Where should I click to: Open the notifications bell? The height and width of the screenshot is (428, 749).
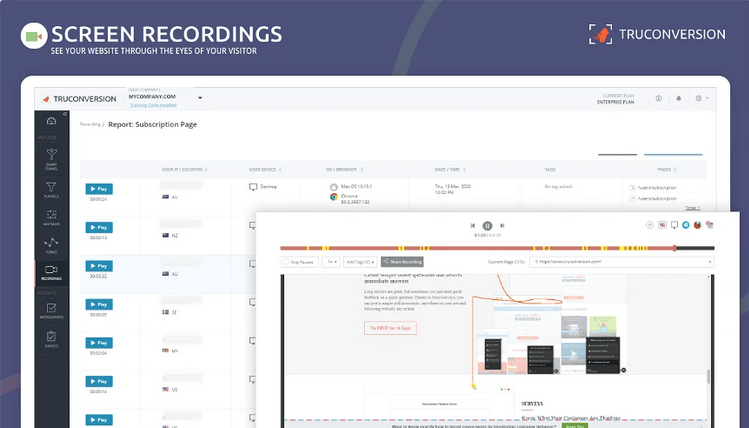click(x=679, y=98)
